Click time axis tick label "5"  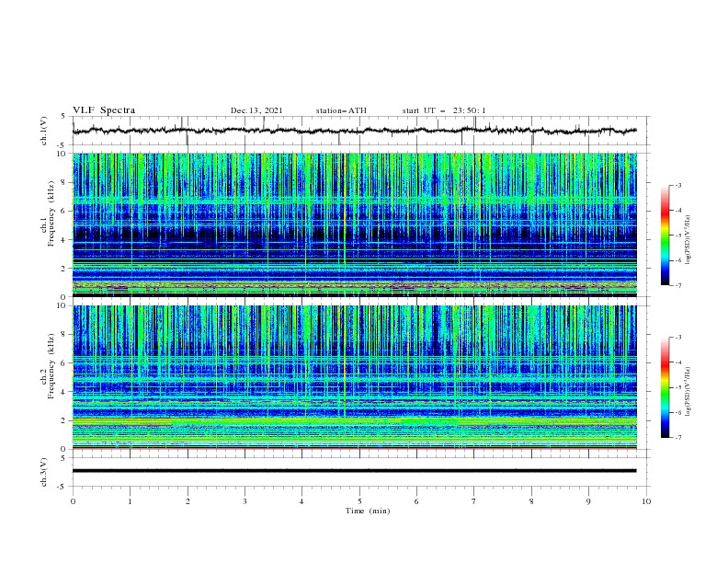coord(359,501)
